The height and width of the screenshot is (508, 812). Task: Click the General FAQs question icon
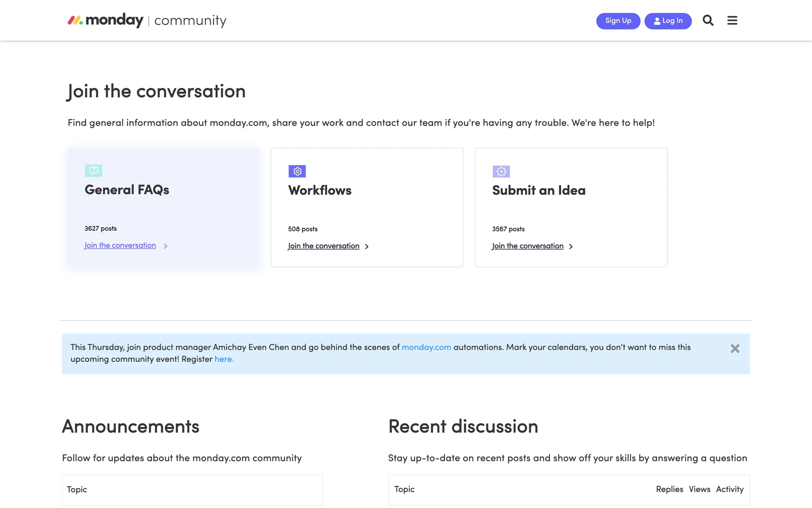point(93,171)
